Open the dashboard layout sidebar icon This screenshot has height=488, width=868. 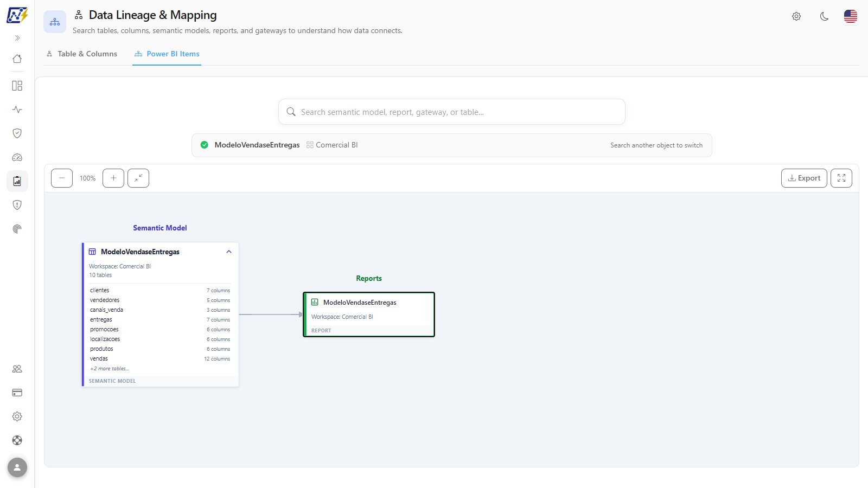[17, 86]
